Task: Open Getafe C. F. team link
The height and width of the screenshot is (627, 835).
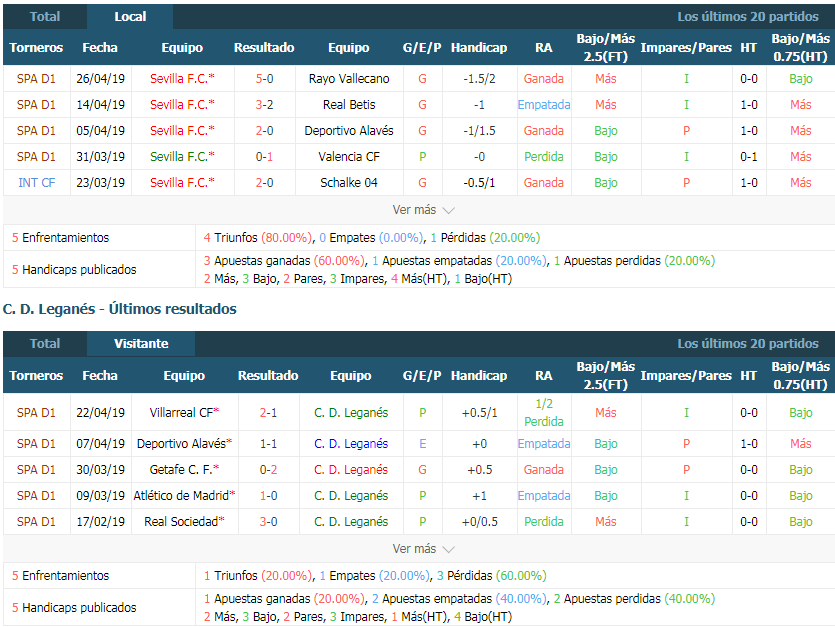Action: tap(184, 470)
